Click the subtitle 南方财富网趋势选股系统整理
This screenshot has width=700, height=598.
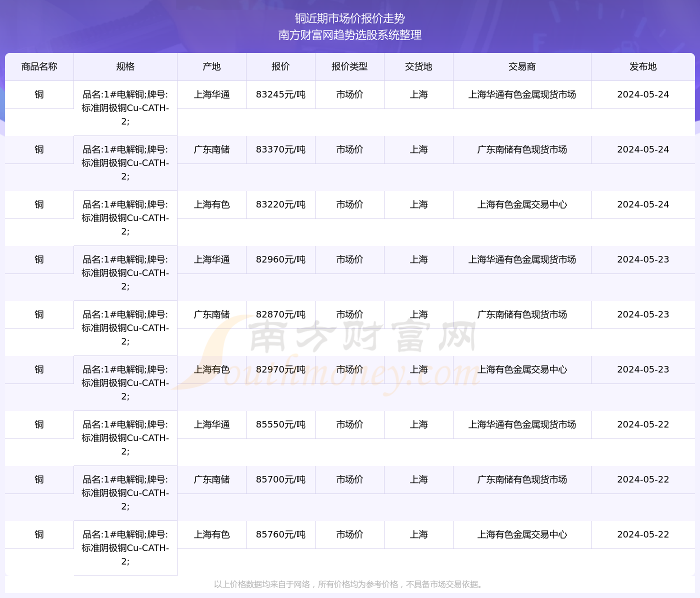(x=350, y=35)
